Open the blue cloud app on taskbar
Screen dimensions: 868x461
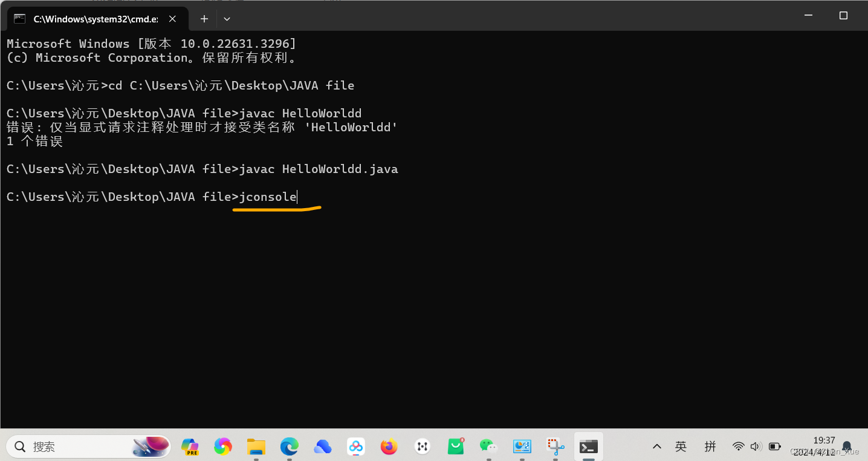[x=323, y=446]
